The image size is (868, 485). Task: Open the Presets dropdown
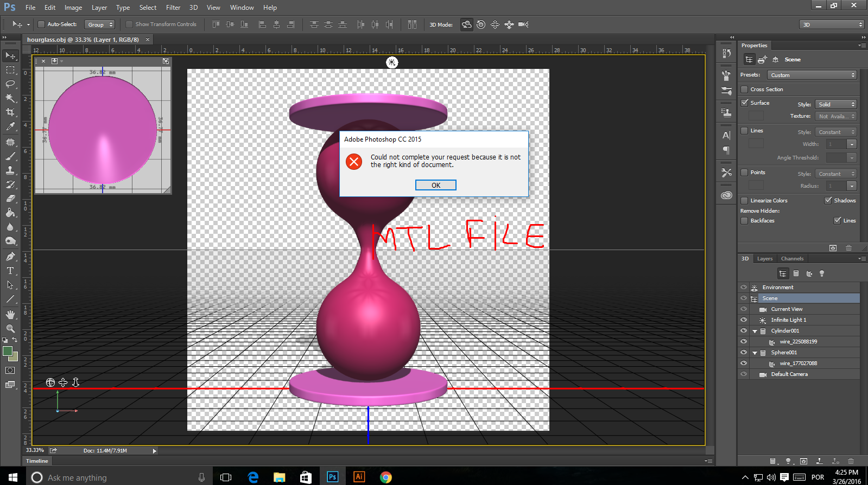(x=812, y=75)
